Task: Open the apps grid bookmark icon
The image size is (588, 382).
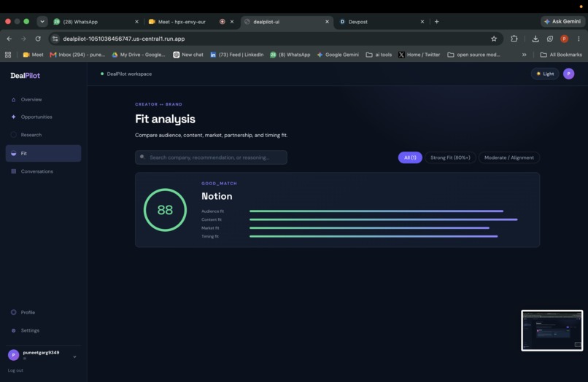Action: (x=8, y=55)
